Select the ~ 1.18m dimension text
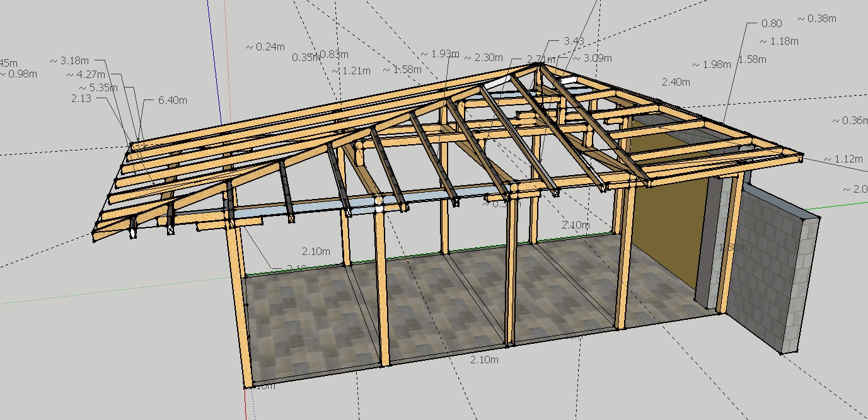Viewport: 868px width, 420px height. pos(779,42)
